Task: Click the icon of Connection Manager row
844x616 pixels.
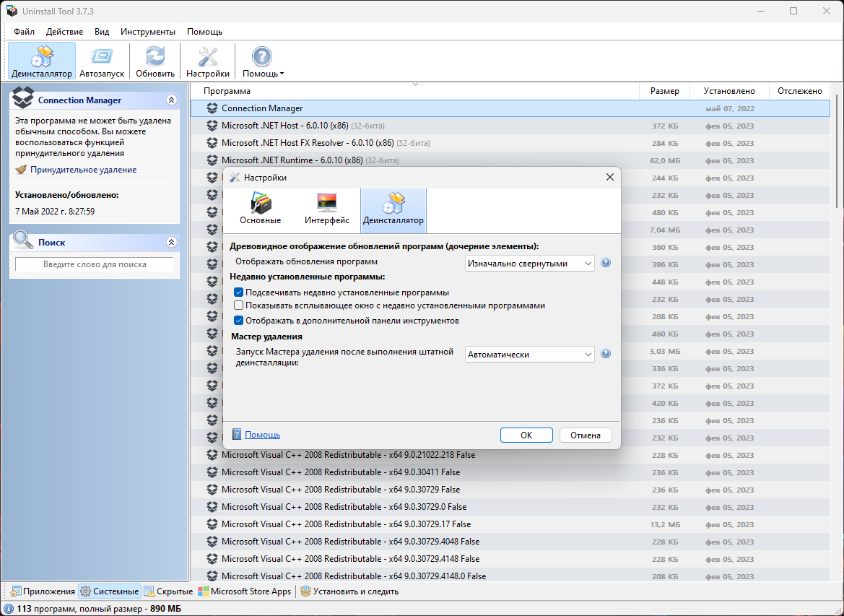Action: point(212,108)
